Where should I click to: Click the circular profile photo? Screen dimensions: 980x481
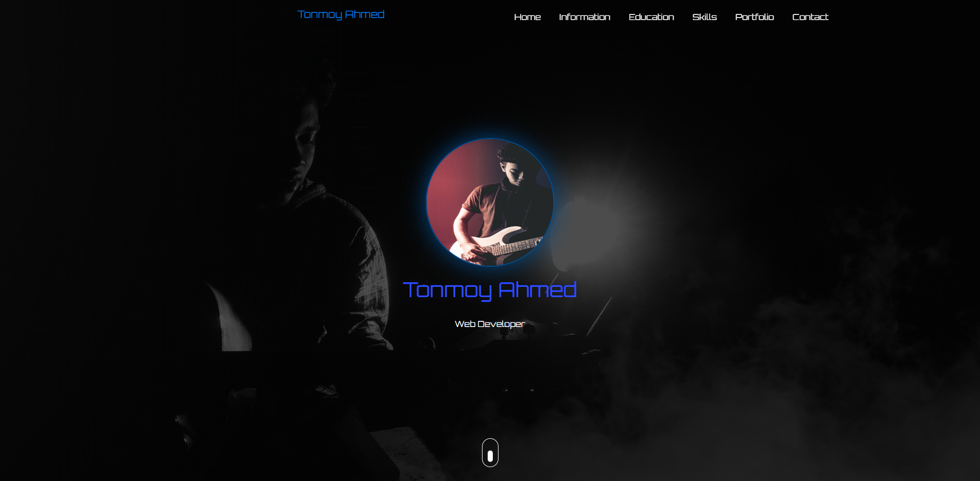tap(490, 202)
